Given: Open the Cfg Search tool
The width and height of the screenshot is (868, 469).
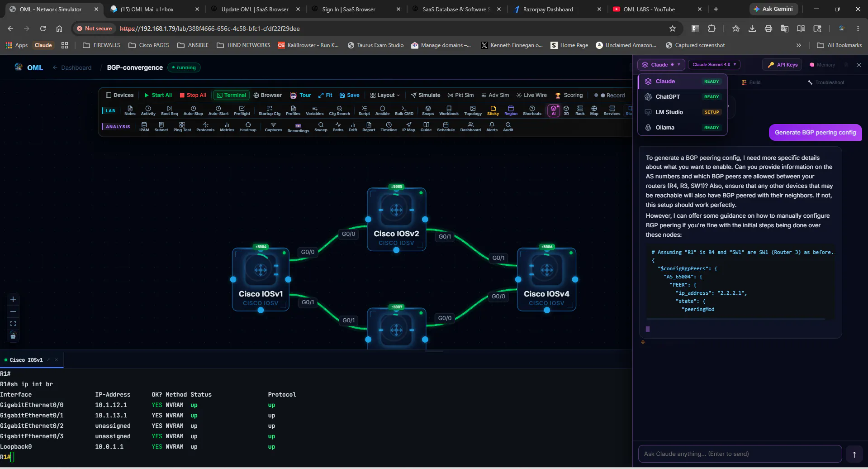Looking at the screenshot, I should [339, 110].
